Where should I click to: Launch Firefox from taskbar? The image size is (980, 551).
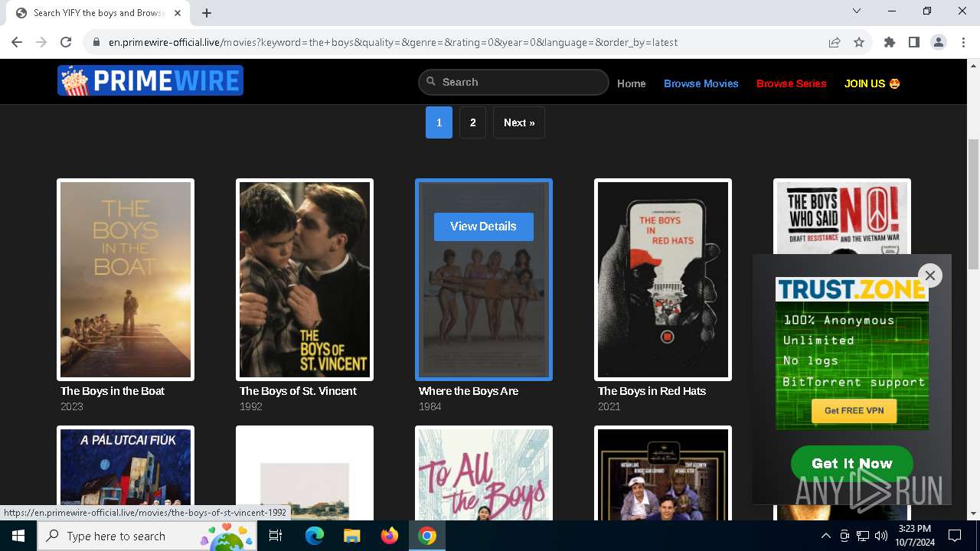390,536
